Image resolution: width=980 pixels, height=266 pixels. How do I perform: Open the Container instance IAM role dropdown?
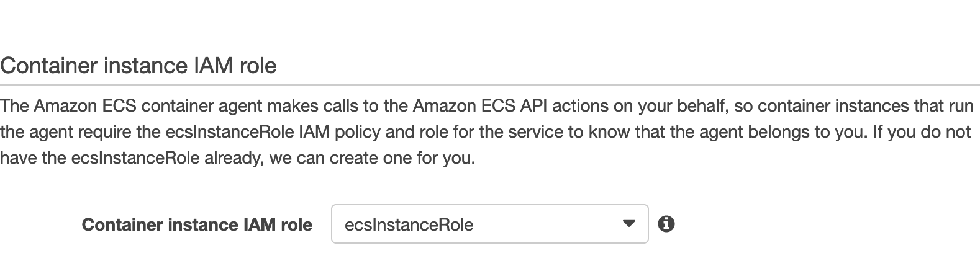[x=489, y=224]
